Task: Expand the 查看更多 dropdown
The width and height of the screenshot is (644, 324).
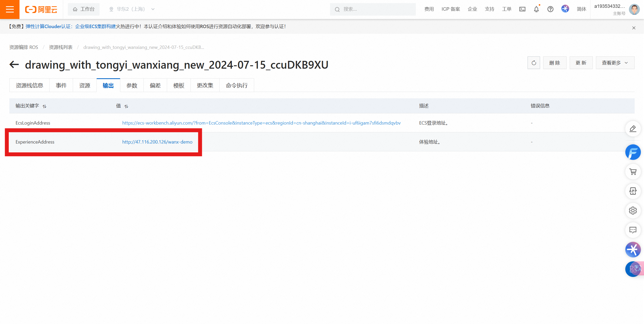Action: (615, 63)
